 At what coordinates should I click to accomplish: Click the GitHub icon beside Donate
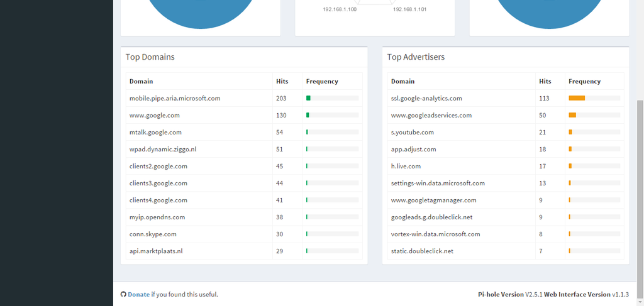(123, 294)
